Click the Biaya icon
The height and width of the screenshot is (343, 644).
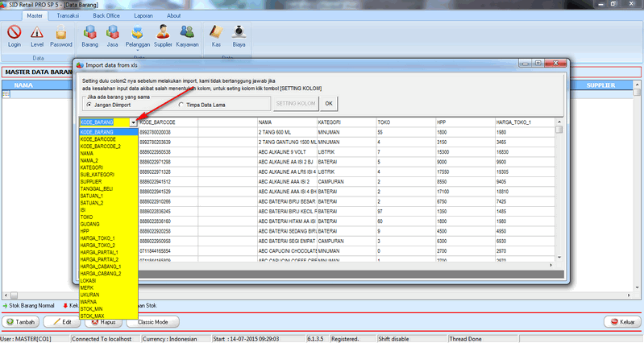click(x=240, y=33)
